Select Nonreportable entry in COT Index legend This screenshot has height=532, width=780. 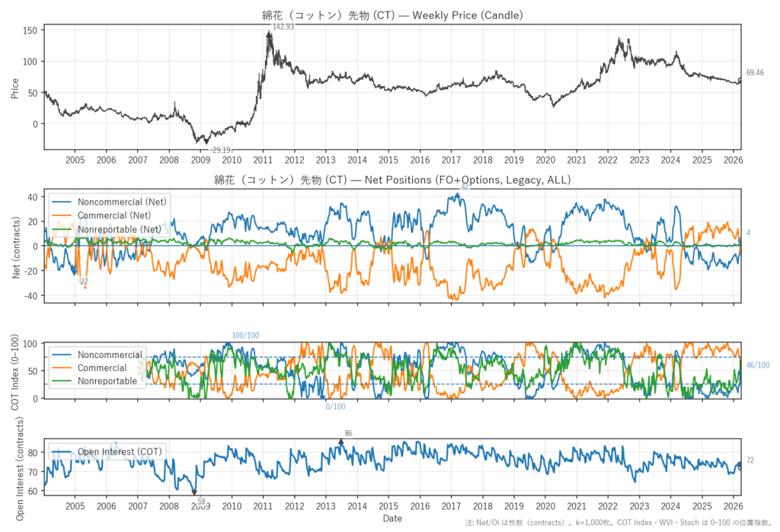(x=107, y=381)
